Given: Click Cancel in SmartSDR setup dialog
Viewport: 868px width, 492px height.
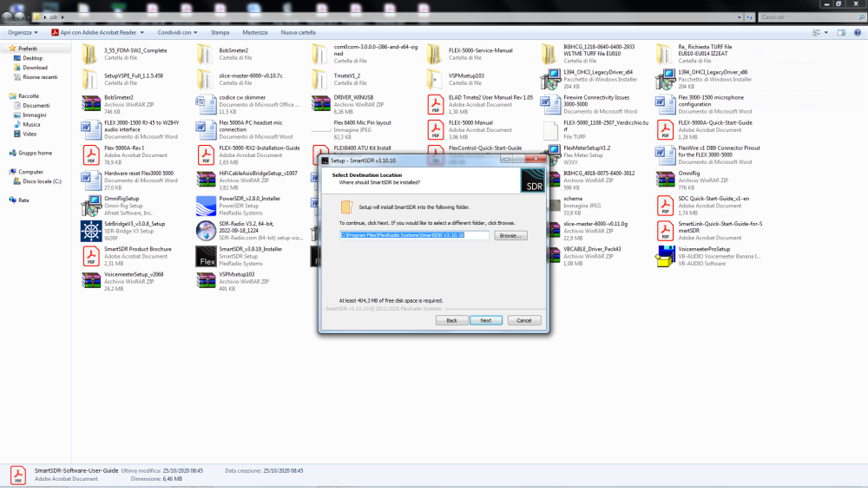Looking at the screenshot, I should pos(523,320).
